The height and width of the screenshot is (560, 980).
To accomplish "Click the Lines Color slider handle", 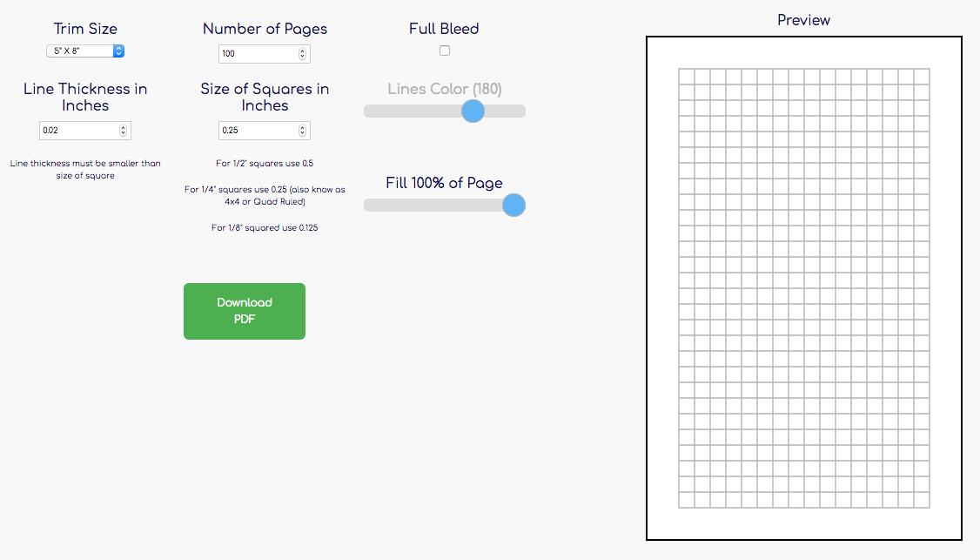I will click(473, 111).
